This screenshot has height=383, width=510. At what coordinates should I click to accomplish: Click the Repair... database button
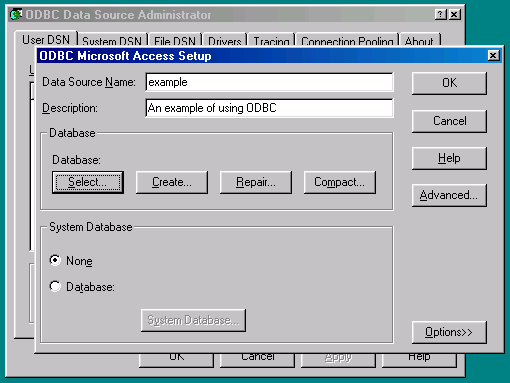tap(256, 182)
